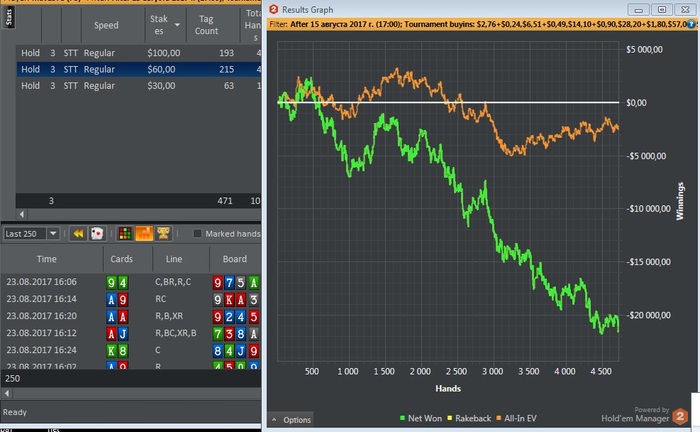Open the Last 250 dropdown arrow

(x=53, y=233)
